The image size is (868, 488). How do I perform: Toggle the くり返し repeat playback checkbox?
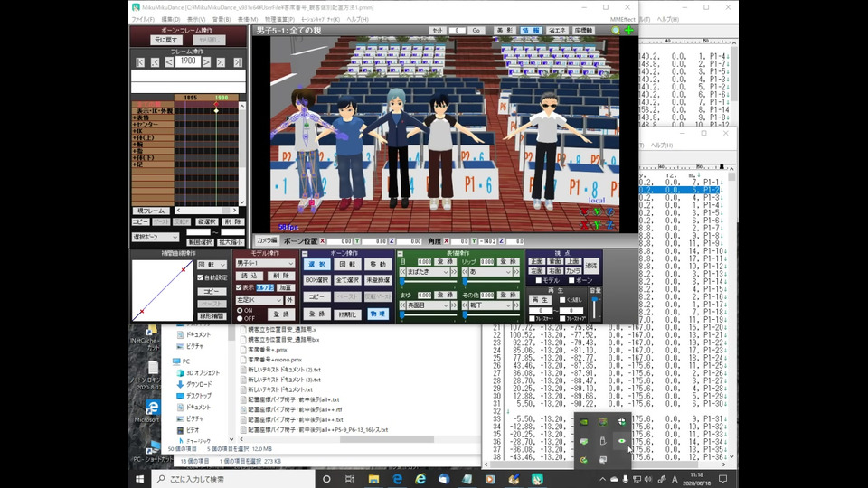(562, 300)
